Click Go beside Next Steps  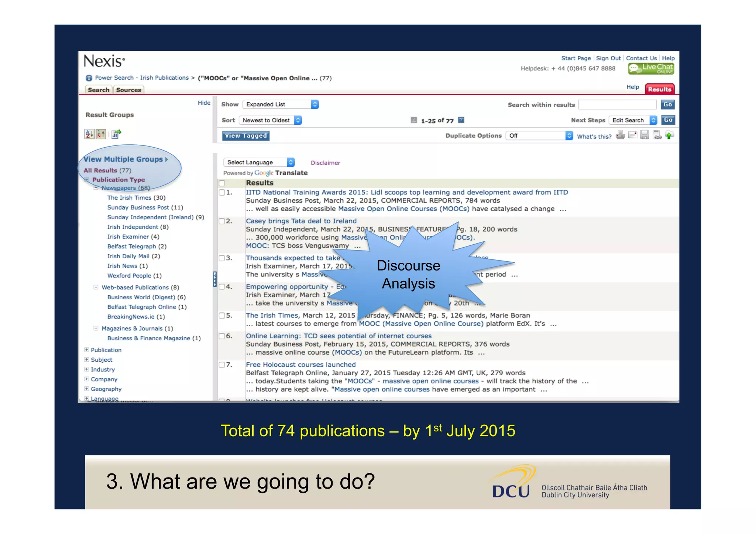click(668, 120)
